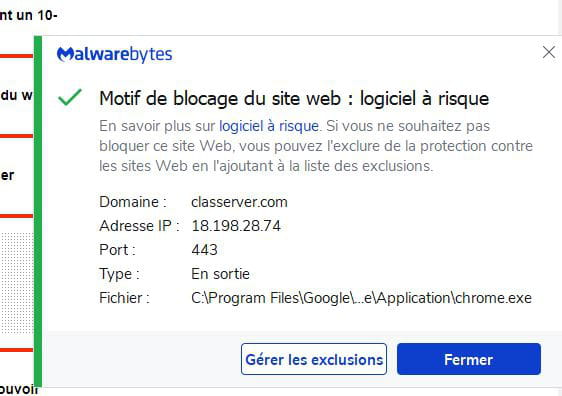The width and height of the screenshot is (562, 396).
Task: Click the Adresse IP label
Action: 139,226
